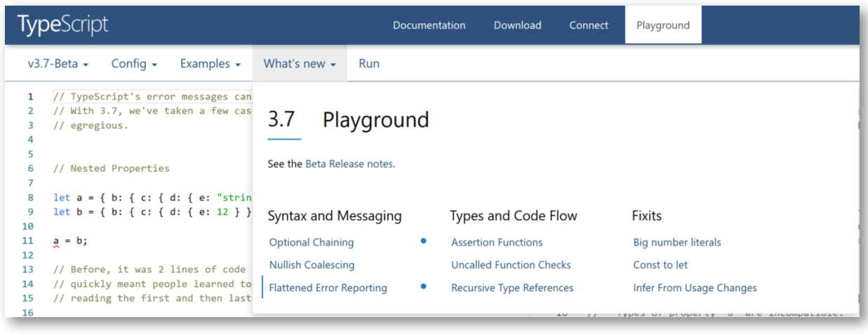
Task: Go to the Download page
Action: [517, 25]
